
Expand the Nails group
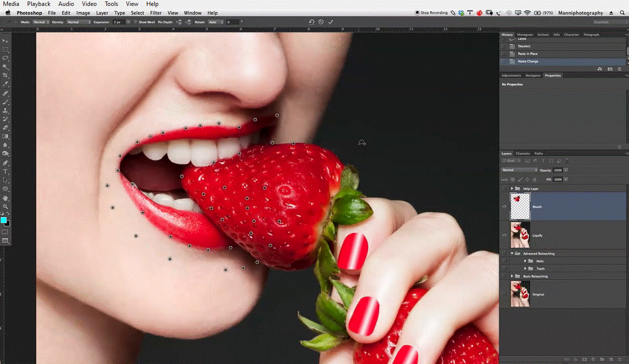pyautogui.click(x=525, y=261)
